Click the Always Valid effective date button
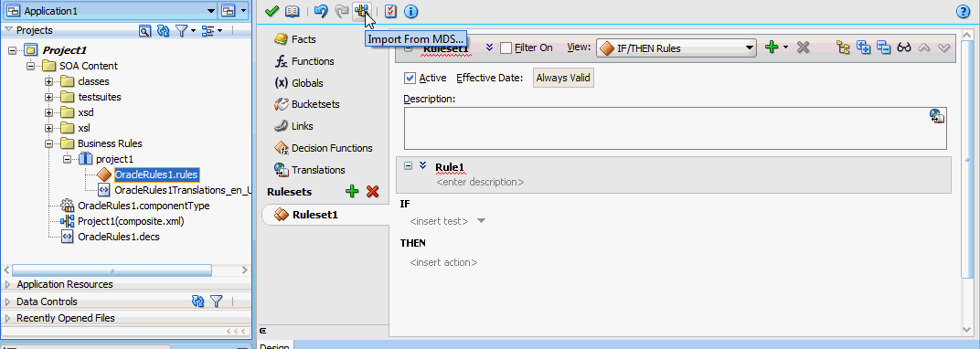The image size is (980, 349). [x=563, y=78]
